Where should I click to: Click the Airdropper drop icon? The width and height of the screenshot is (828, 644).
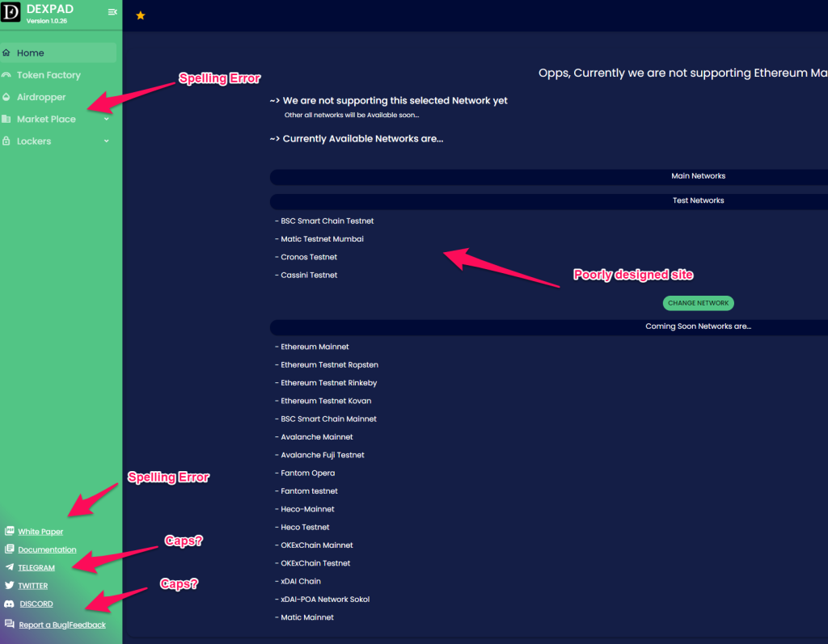6,97
